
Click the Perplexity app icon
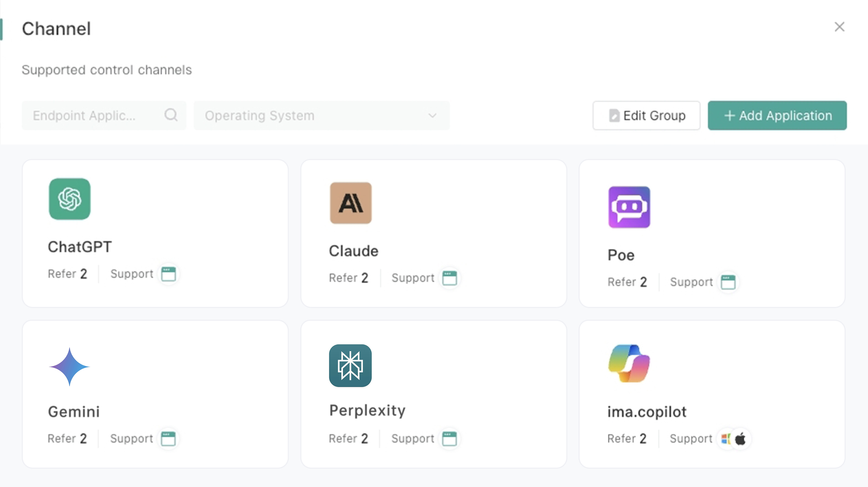coord(350,366)
